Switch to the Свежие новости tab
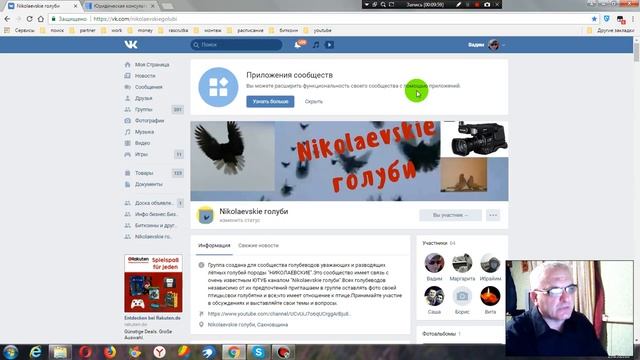 258,245
